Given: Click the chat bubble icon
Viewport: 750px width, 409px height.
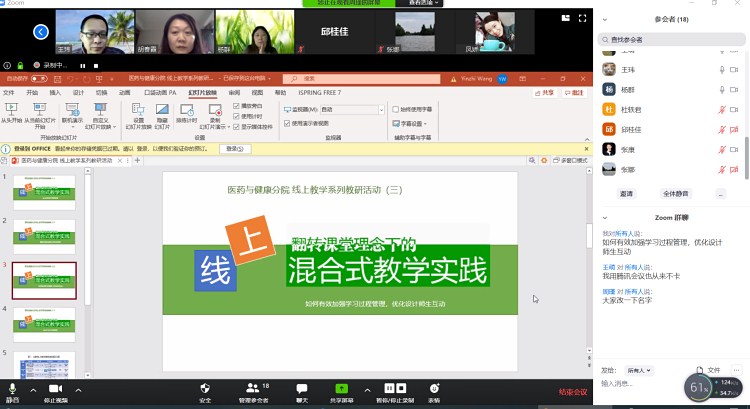Looking at the screenshot, I should pyautogui.click(x=301, y=388).
